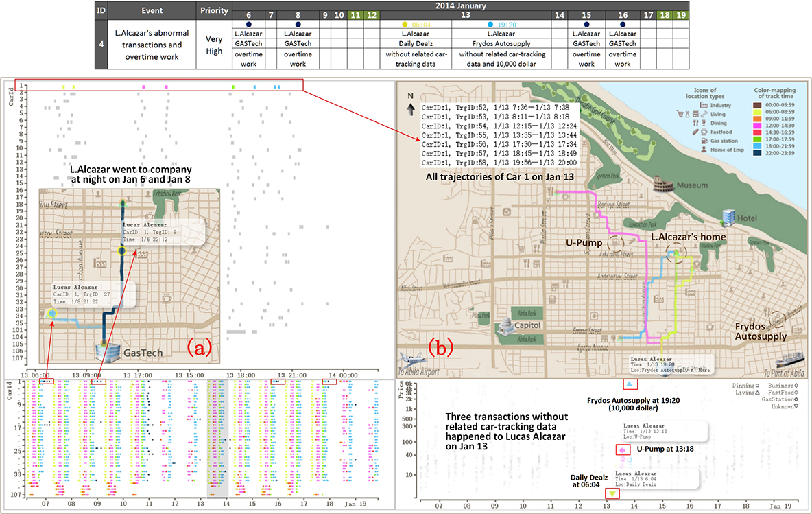The width and height of the screenshot is (812, 514).
Task: Click the light blue 18:00-21:59 color swatch
Action: (x=757, y=146)
